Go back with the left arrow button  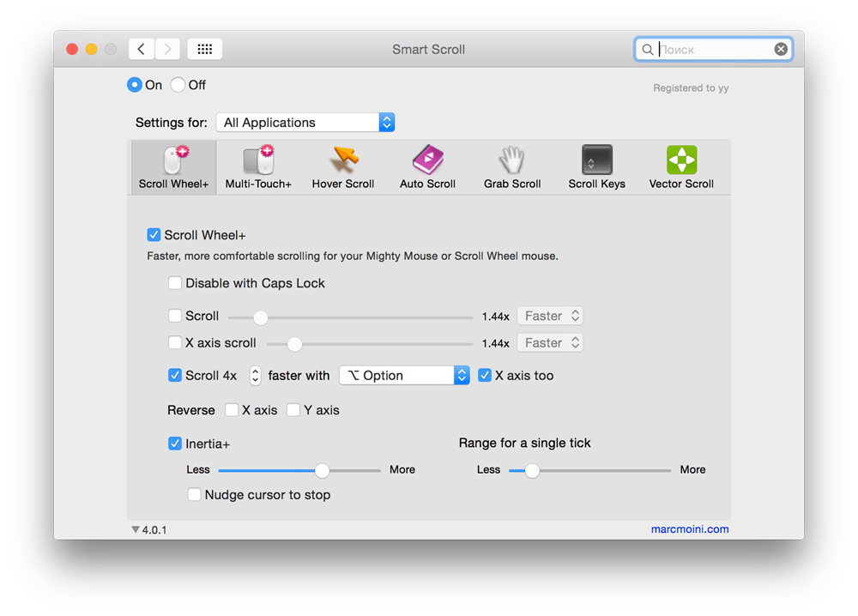pos(142,49)
